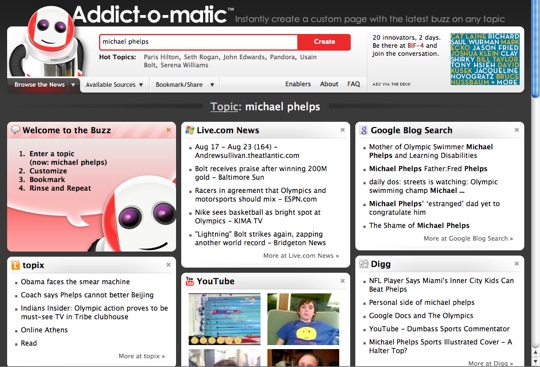Open 'Lightning Bolt strikes again' Bridgeton News story
Screen dimensions: 540x367
click(260, 238)
